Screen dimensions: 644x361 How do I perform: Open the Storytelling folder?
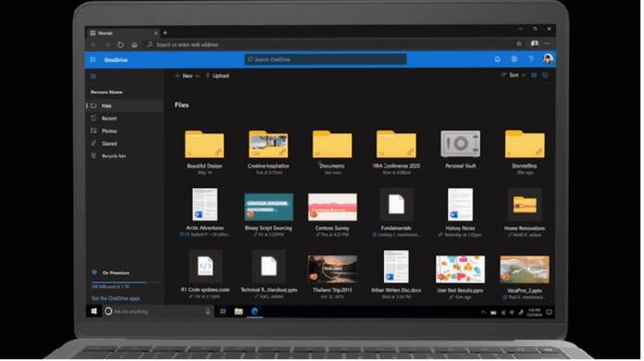[525, 144]
